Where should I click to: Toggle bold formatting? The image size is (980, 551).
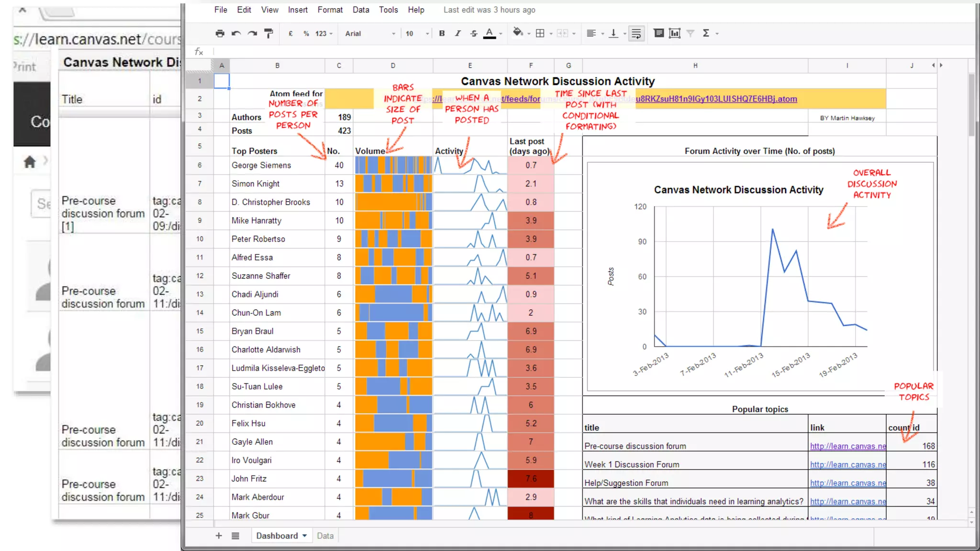(x=442, y=33)
